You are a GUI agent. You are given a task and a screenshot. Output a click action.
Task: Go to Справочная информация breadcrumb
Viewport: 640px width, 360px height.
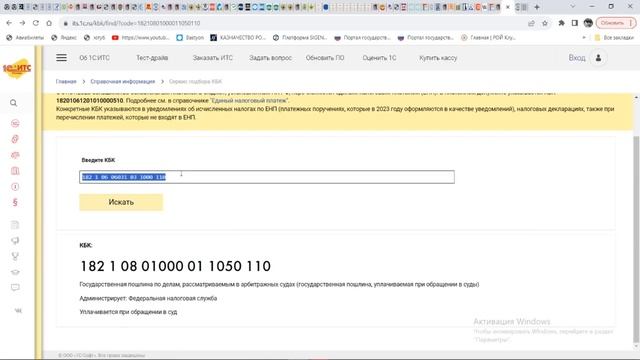pyautogui.click(x=122, y=82)
